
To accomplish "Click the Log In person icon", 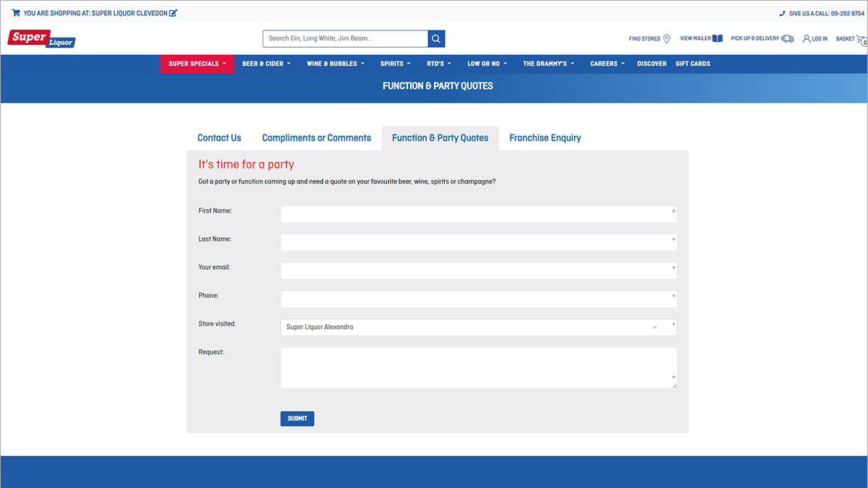I will tap(807, 38).
